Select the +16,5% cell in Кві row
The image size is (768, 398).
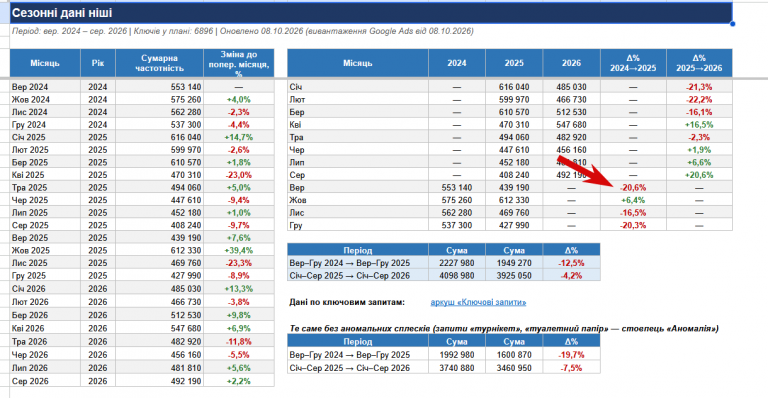click(x=699, y=124)
